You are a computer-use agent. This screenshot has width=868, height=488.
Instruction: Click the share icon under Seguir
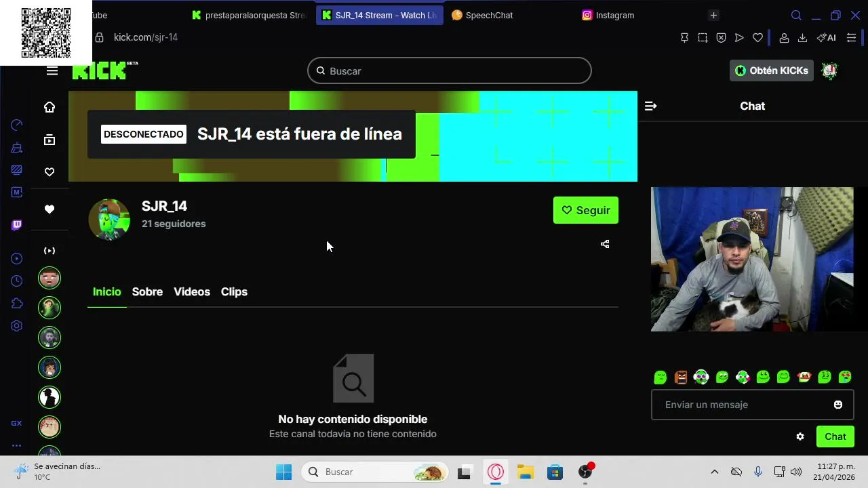(x=605, y=244)
